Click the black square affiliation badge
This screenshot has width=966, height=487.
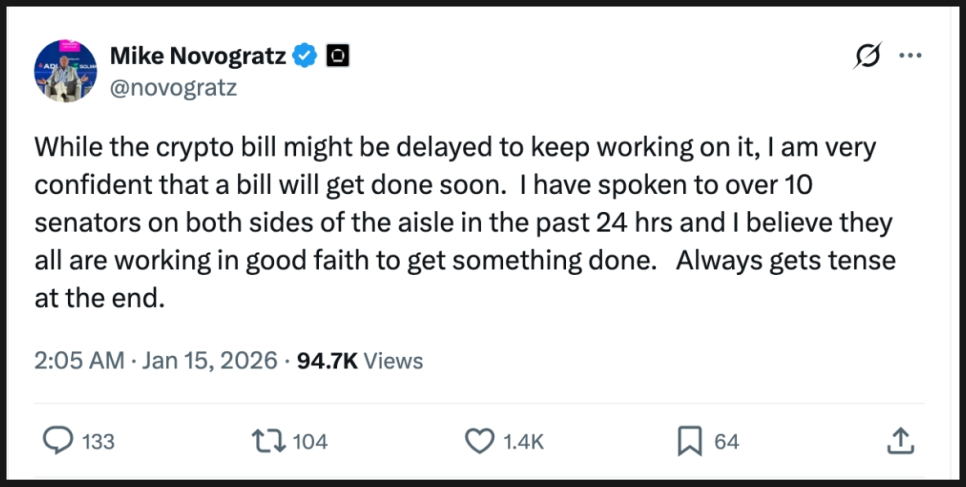[x=337, y=57]
